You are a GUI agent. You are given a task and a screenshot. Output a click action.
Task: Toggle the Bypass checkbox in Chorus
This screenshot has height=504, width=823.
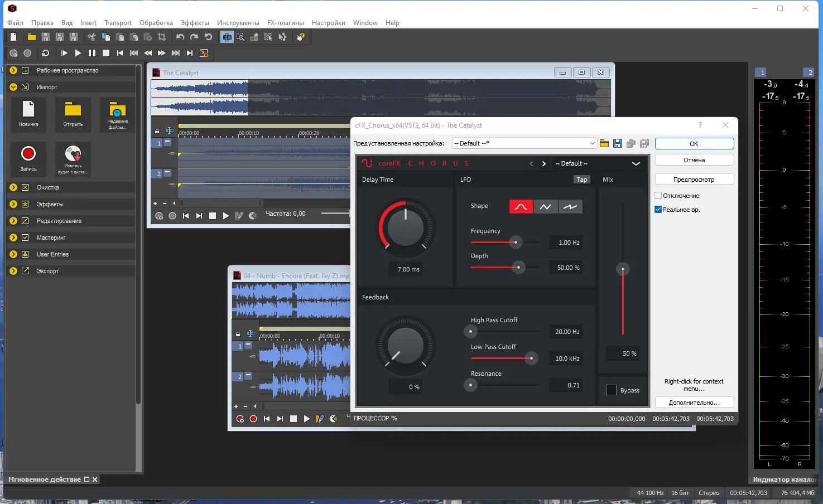(612, 390)
